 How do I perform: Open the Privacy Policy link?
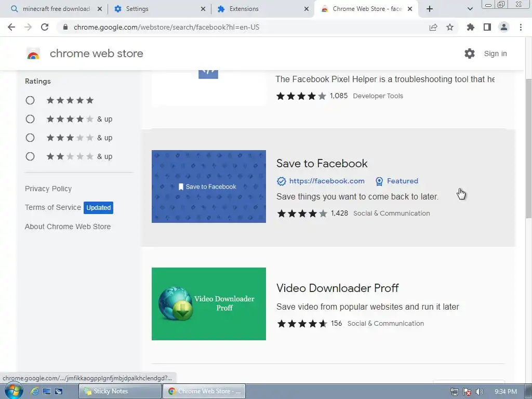pos(48,189)
